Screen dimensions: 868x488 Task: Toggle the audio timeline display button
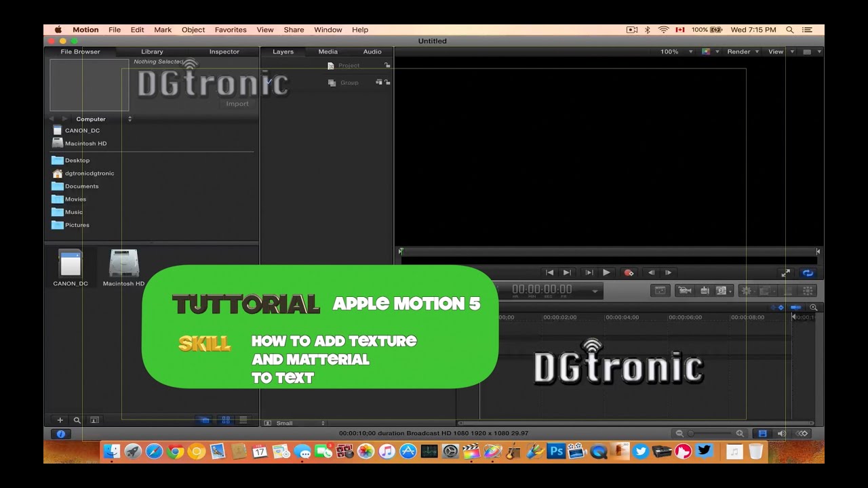pos(781,433)
